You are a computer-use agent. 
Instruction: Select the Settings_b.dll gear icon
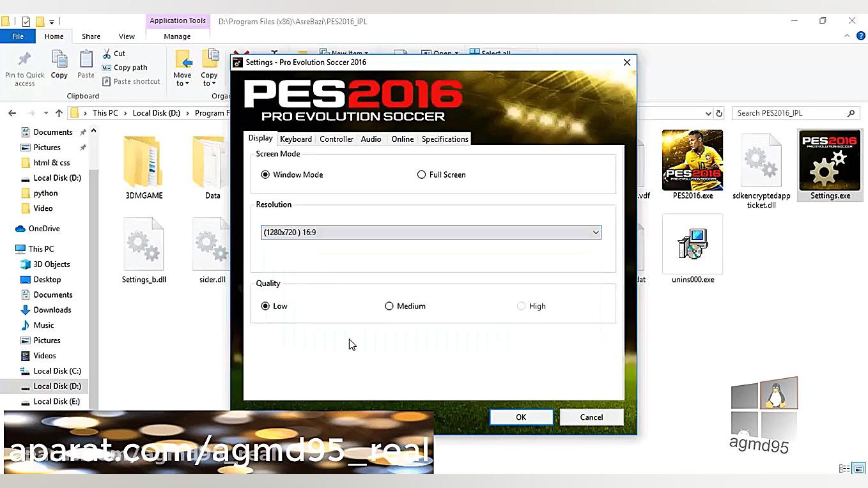144,243
